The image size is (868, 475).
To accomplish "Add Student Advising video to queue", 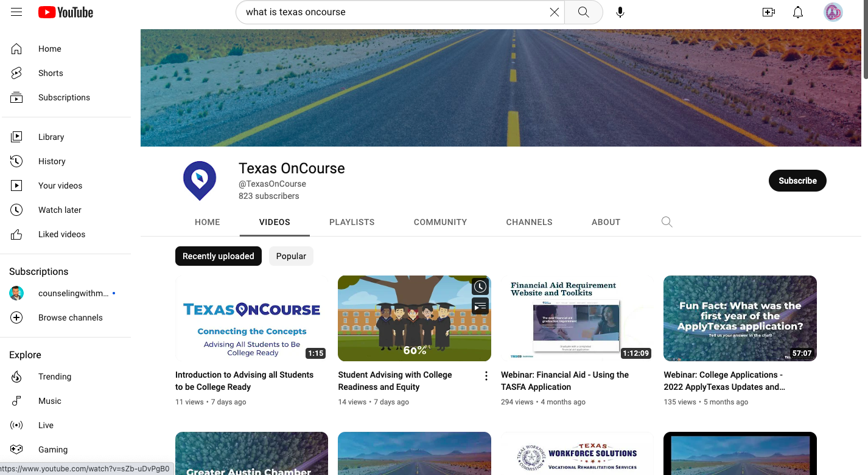I will (x=480, y=306).
